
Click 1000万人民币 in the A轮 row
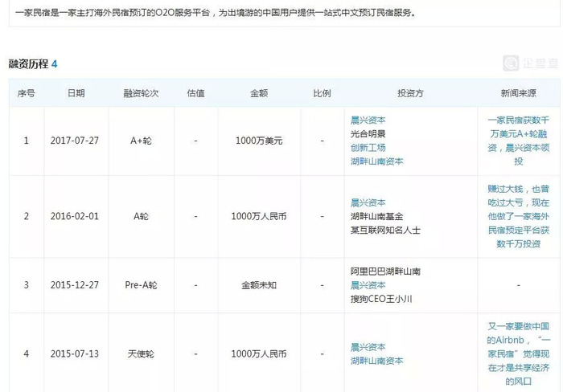[259, 216]
